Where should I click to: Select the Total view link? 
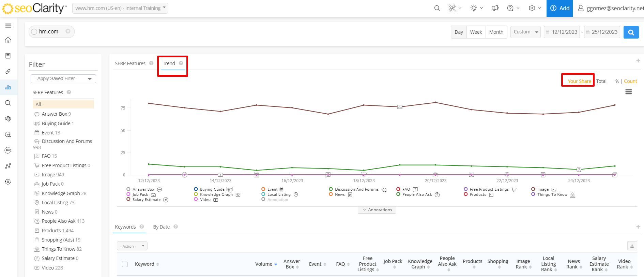(x=601, y=81)
